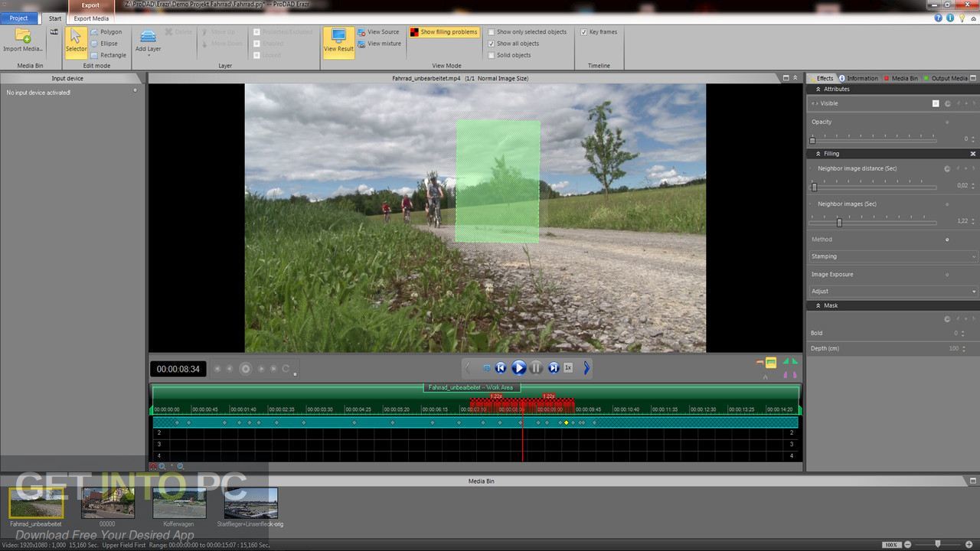
Task: Choose the Polygon edit mode
Action: pos(106,32)
